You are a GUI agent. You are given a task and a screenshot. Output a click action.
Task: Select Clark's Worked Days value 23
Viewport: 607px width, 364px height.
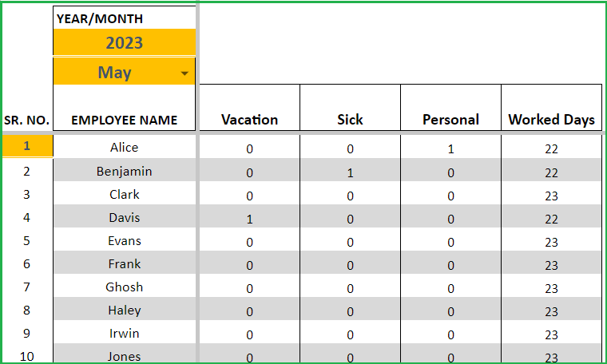(551, 196)
